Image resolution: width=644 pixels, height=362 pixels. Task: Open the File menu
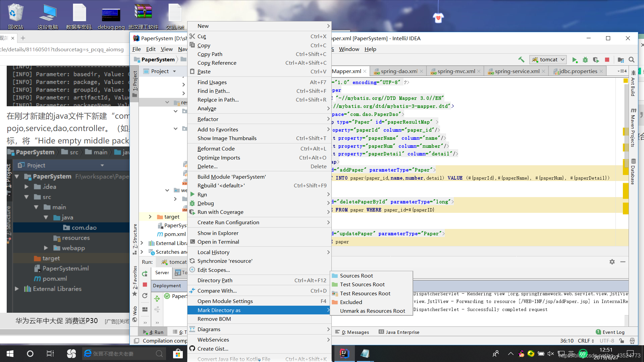click(137, 49)
